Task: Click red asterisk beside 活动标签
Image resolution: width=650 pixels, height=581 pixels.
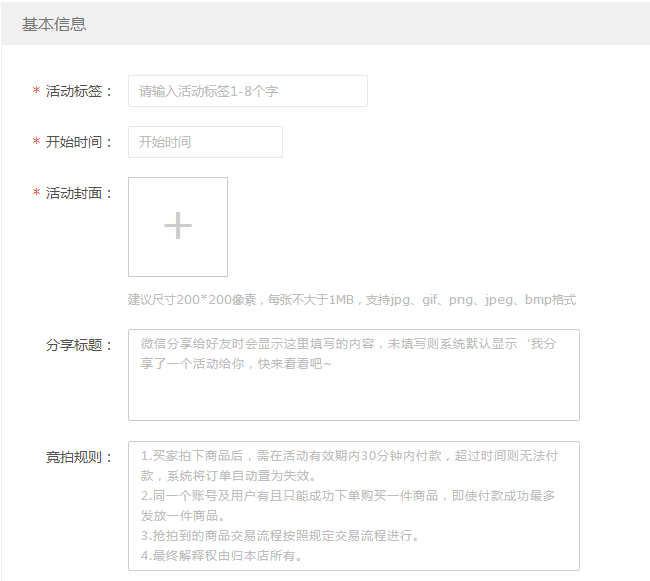Action: click(x=37, y=92)
